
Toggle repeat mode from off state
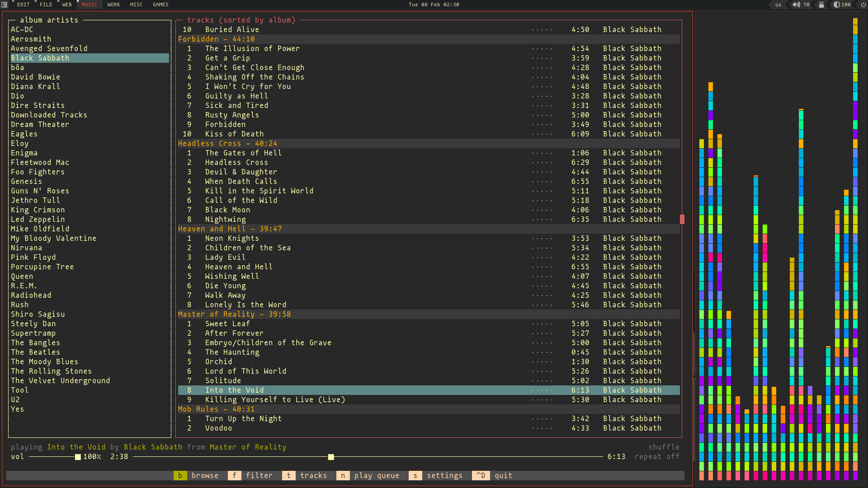pos(657,456)
